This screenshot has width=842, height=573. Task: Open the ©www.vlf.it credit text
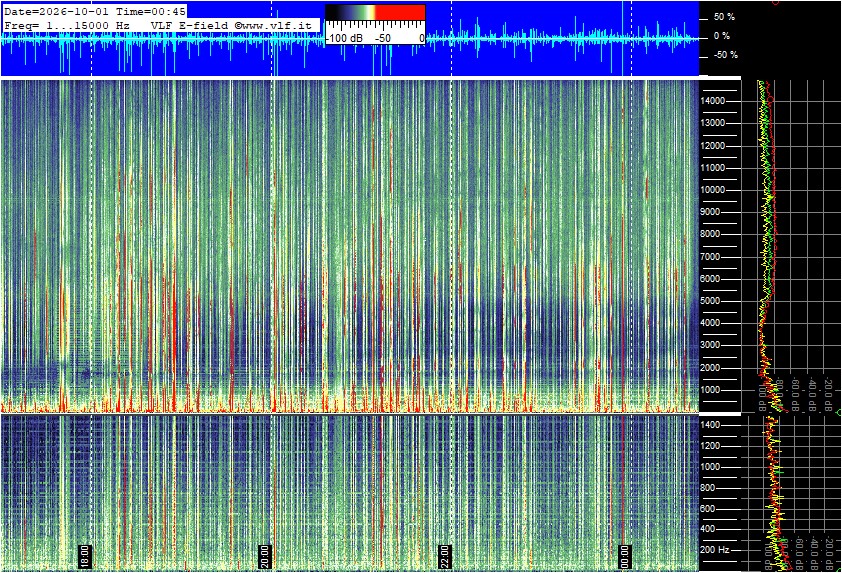273,25
